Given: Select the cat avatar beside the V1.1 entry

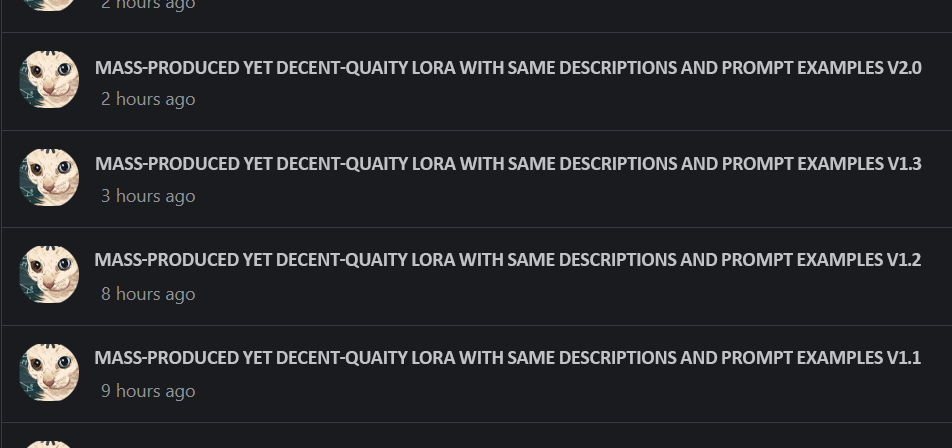Looking at the screenshot, I should [49, 372].
